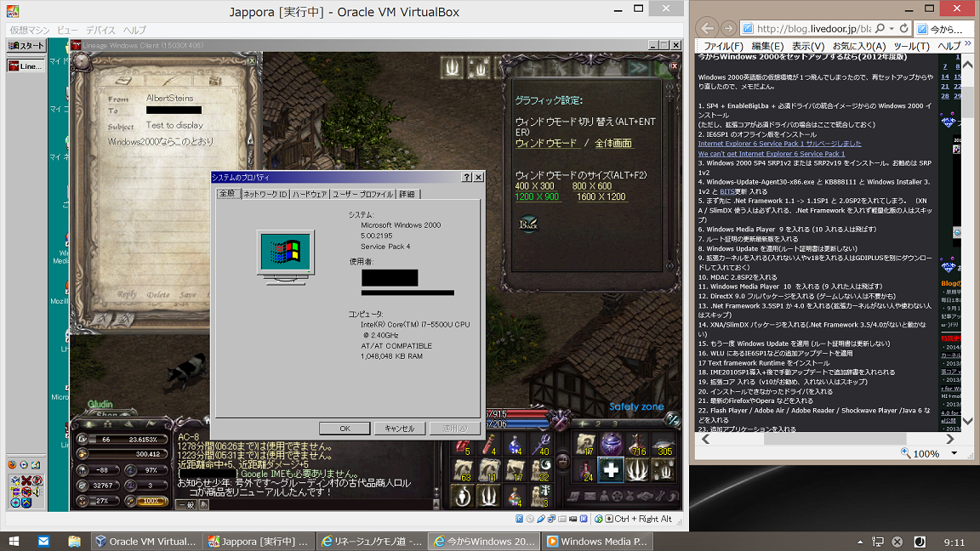Use the blue potion flask with count 4
The width and height of the screenshot is (980, 551).
click(516, 446)
